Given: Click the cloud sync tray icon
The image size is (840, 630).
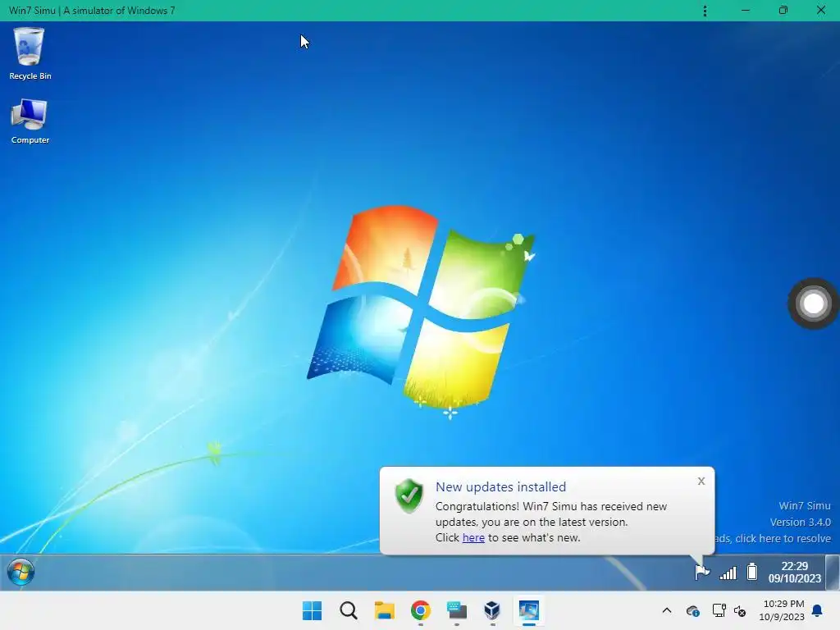Looking at the screenshot, I should (x=692, y=610).
